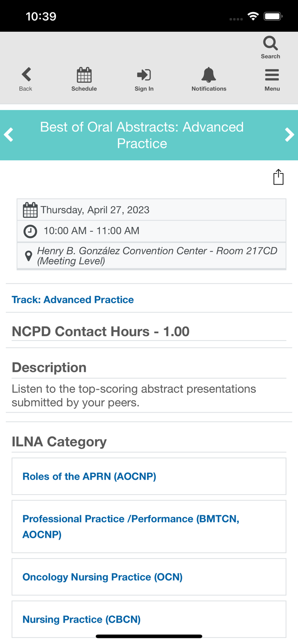Open the Schedule calendar icon
The width and height of the screenshot is (298, 644).
(x=84, y=76)
